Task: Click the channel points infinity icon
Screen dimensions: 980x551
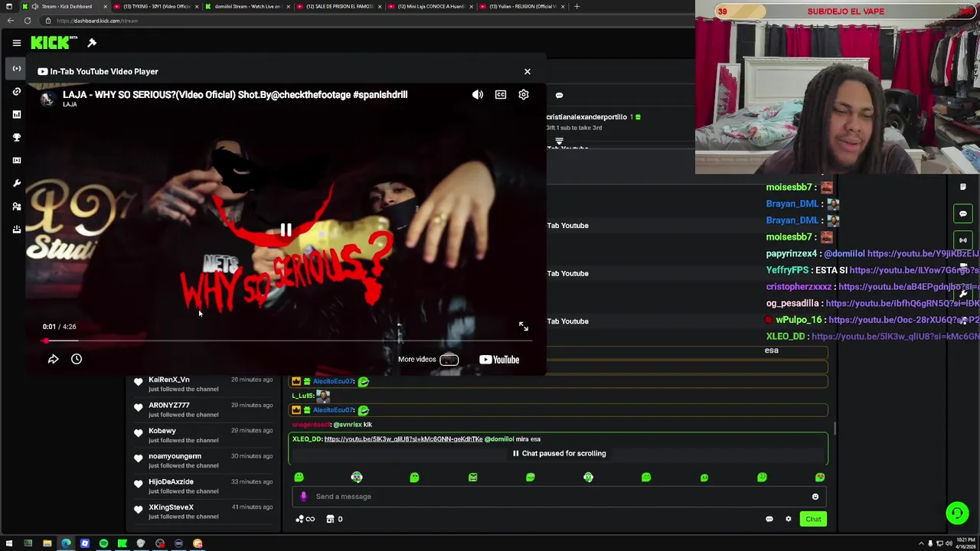Action: coord(305,519)
